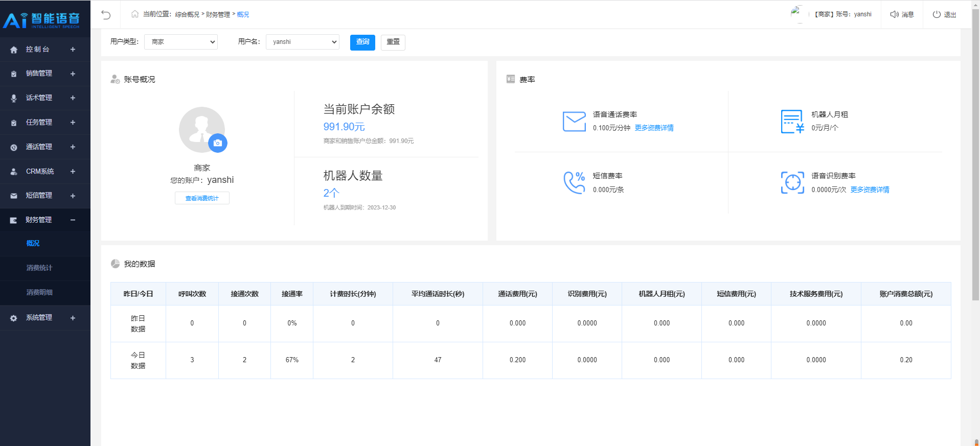
Task: Click 综合概况 in the breadcrumb
Action: tap(187, 14)
